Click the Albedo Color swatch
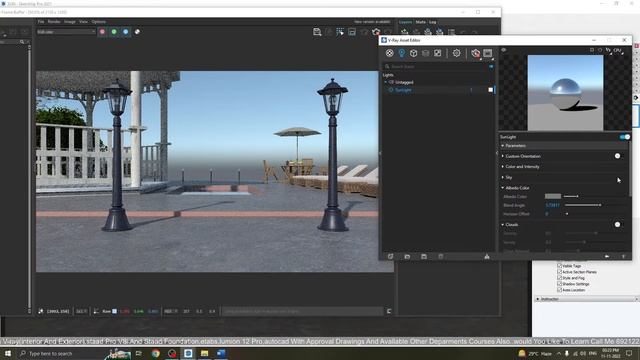The height and width of the screenshot is (360, 640). tap(553, 196)
